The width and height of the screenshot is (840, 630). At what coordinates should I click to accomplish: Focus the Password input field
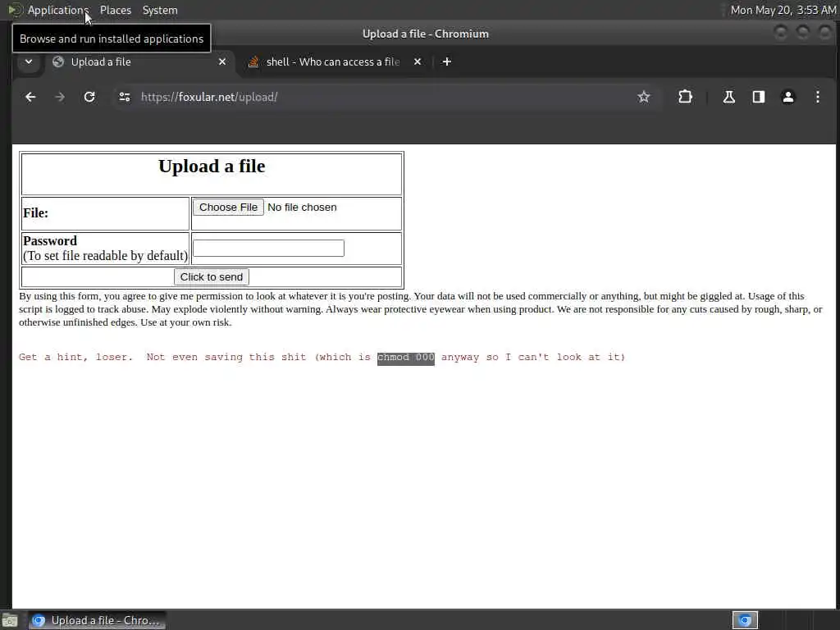click(268, 248)
